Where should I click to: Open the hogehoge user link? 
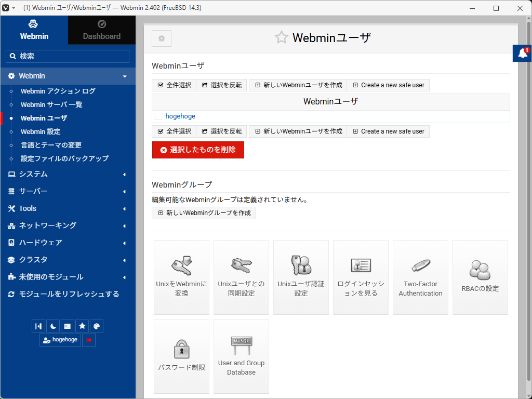coord(180,116)
